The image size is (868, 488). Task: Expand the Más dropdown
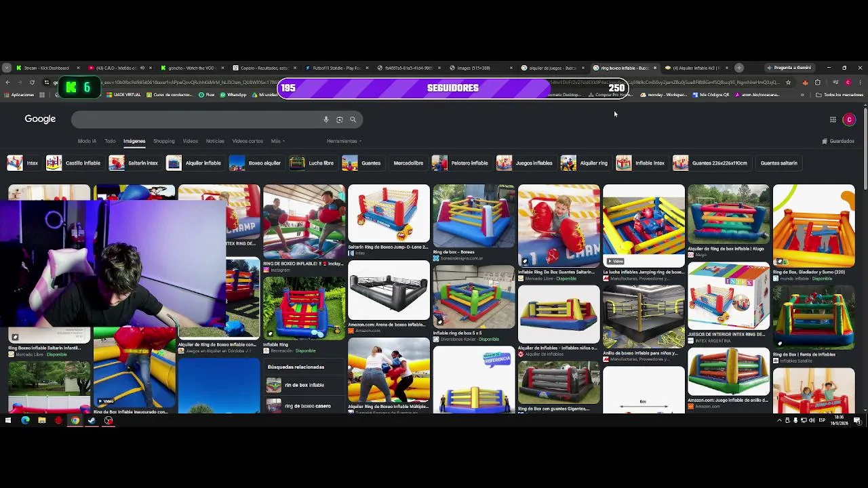point(278,141)
